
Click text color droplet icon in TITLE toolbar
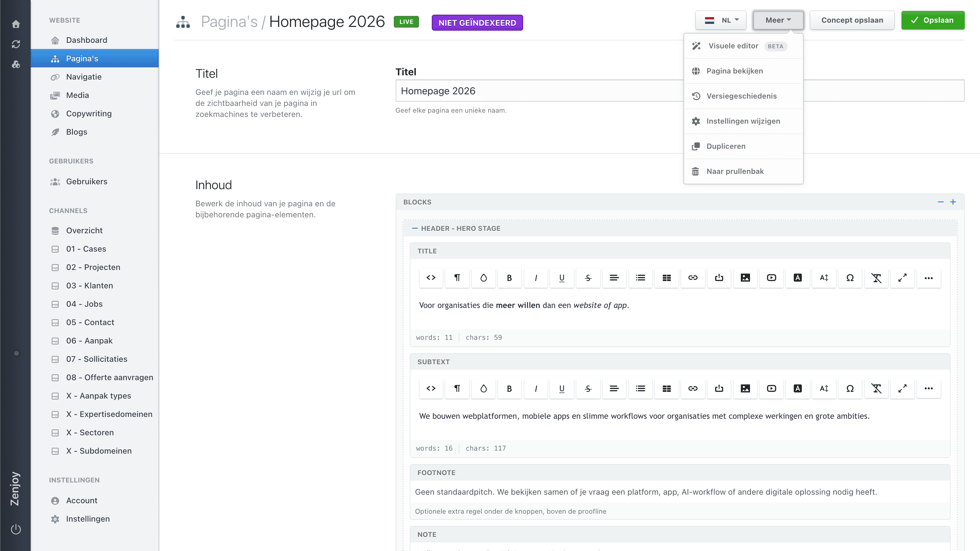click(x=484, y=278)
